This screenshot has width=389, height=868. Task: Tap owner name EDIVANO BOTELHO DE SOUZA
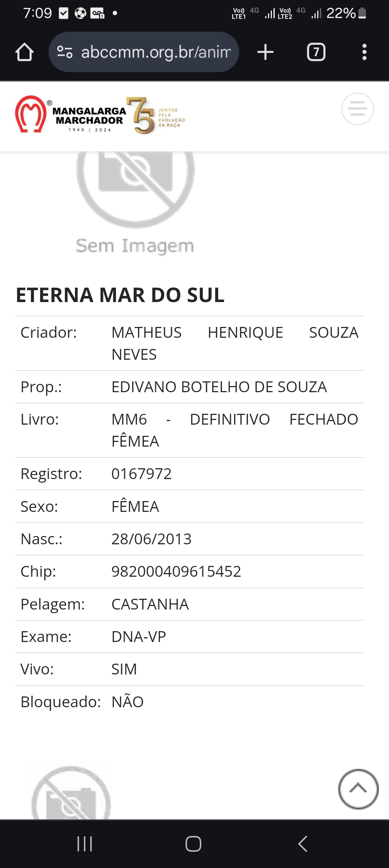[219, 387]
